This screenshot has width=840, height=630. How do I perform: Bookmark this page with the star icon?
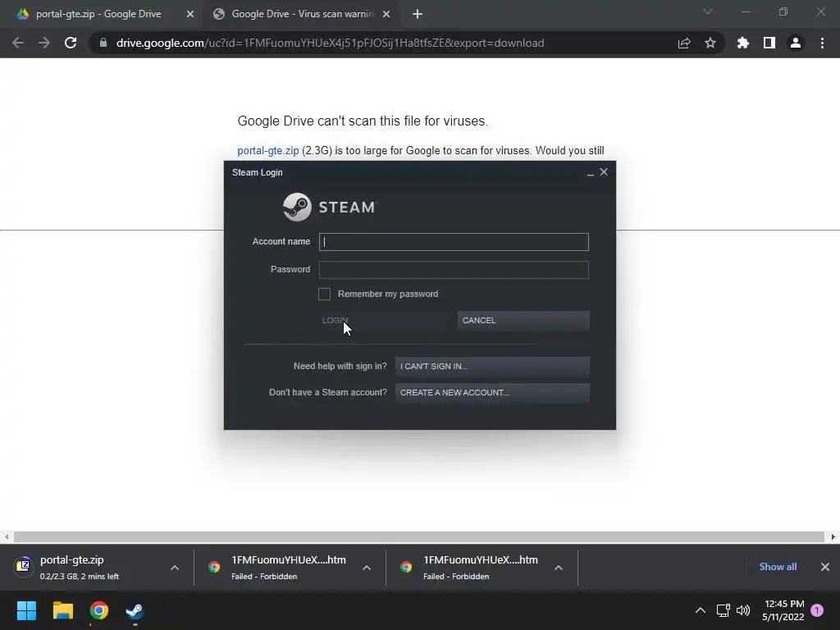tap(710, 43)
